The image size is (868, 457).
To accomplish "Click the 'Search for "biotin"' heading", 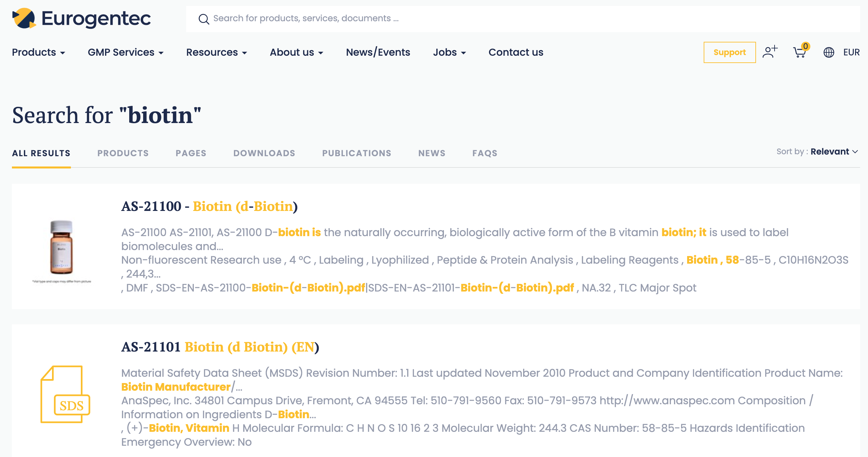I will pos(106,115).
